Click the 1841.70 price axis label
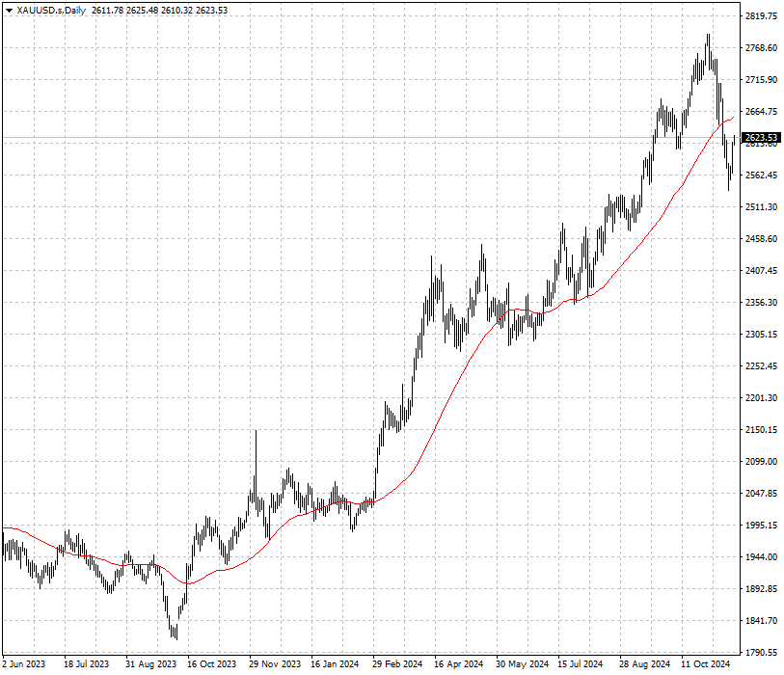 pyautogui.click(x=761, y=620)
